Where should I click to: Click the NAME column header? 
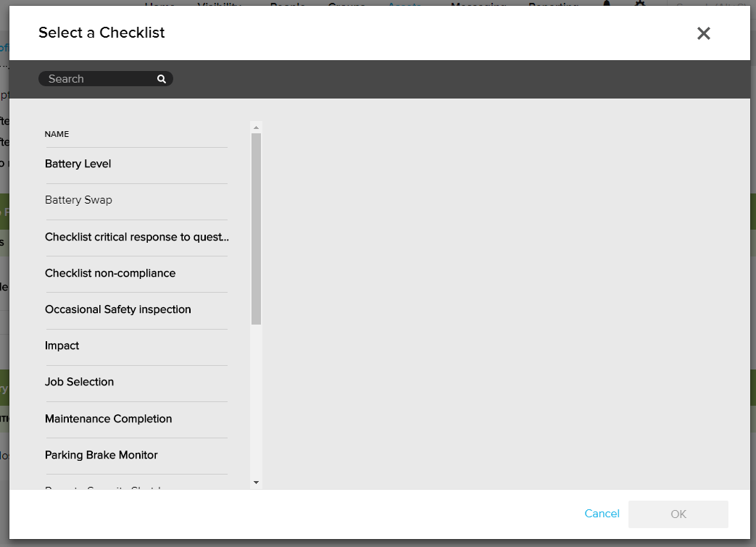57,134
